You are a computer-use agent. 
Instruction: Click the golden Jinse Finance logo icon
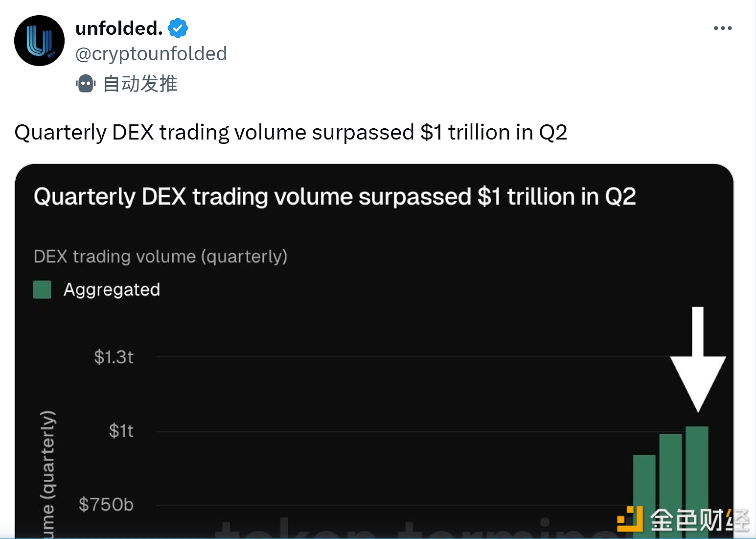(x=630, y=519)
